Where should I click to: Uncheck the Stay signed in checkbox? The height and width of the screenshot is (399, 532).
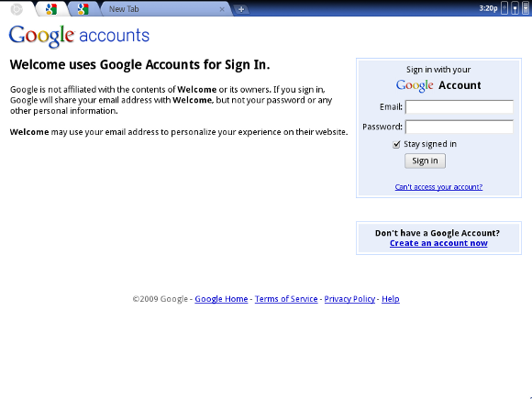pos(396,145)
